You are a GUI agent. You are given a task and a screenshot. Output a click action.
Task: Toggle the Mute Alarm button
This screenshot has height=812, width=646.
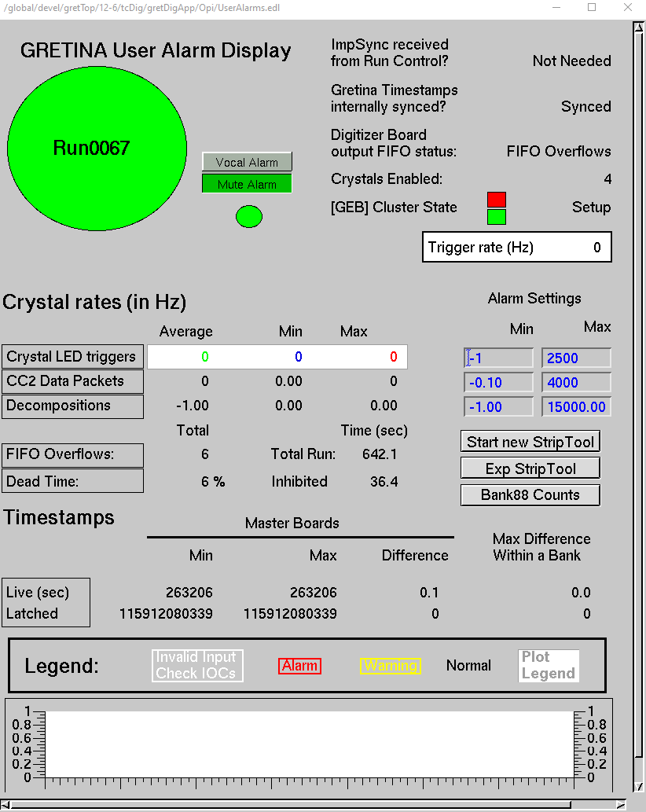[247, 184]
